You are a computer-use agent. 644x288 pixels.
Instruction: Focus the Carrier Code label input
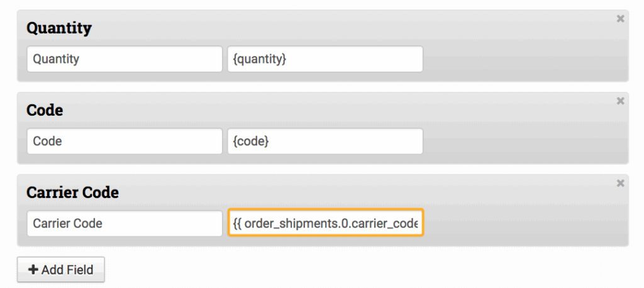click(125, 223)
